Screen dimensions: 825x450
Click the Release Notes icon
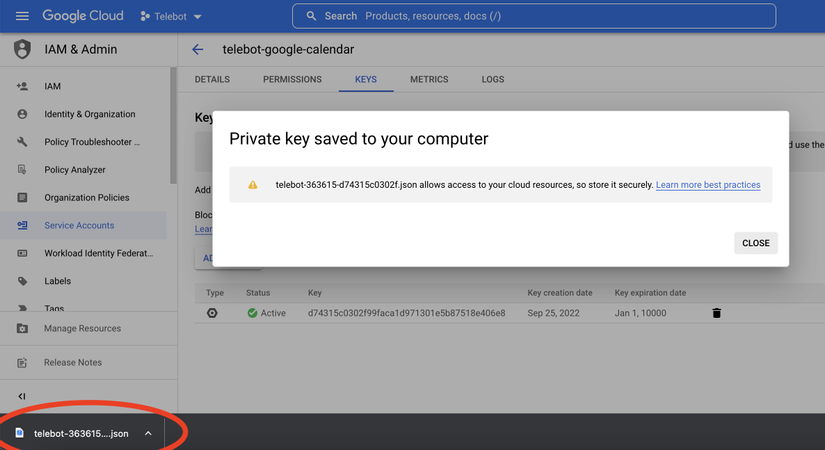click(22, 362)
